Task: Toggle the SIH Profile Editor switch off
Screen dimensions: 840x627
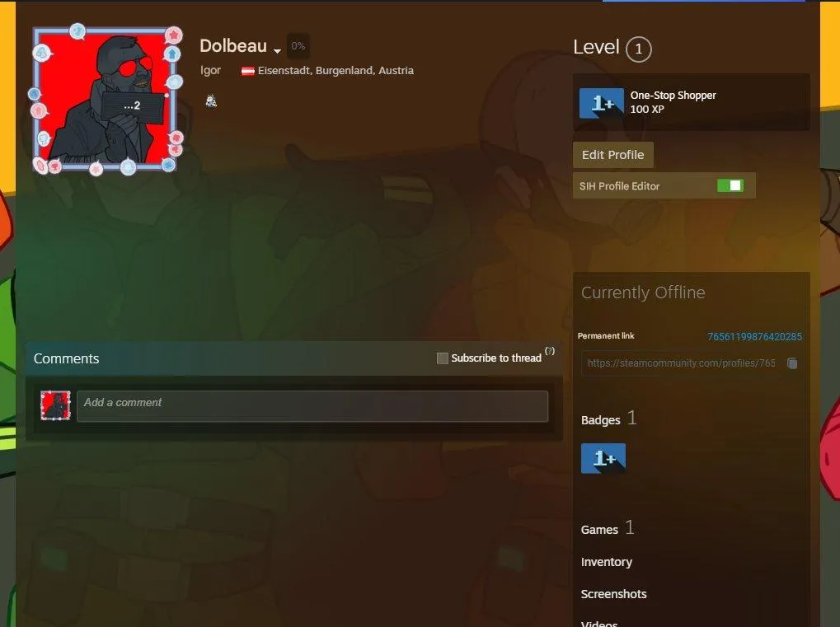Action: (732, 185)
